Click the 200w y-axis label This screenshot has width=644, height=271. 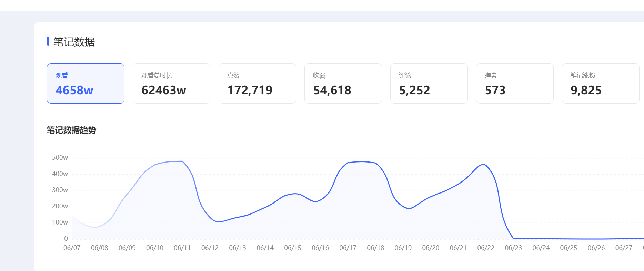60,206
